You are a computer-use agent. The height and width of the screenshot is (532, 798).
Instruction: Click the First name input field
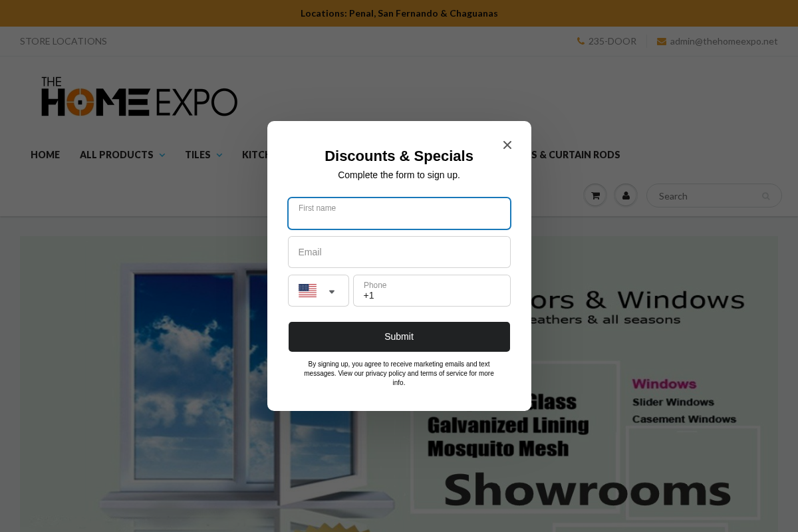(399, 213)
